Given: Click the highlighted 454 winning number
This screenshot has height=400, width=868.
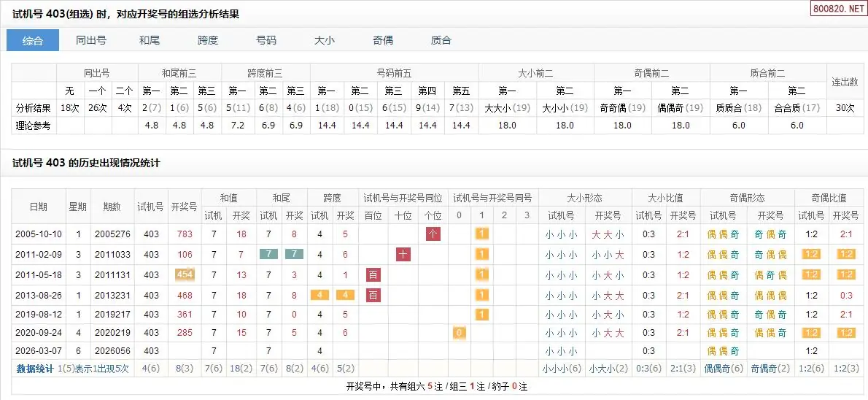Looking at the screenshot, I should click(x=184, y=275).
